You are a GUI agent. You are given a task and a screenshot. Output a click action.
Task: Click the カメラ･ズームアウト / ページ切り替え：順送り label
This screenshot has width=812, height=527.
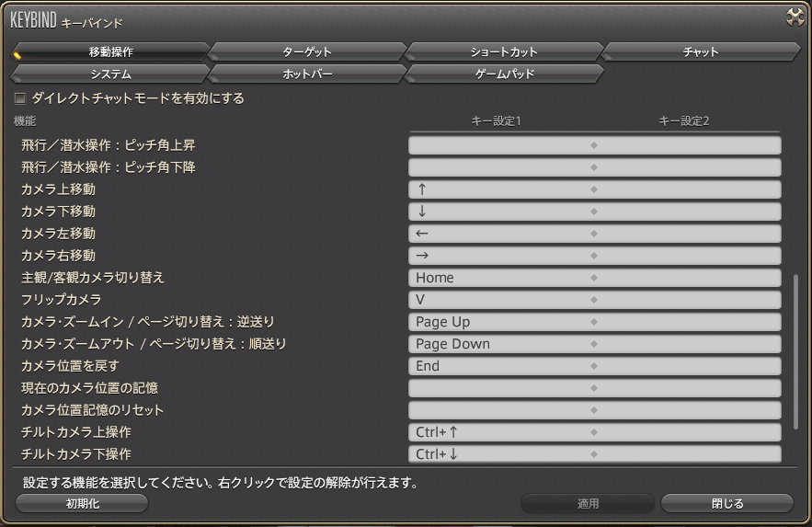click(x=154, y=344)
